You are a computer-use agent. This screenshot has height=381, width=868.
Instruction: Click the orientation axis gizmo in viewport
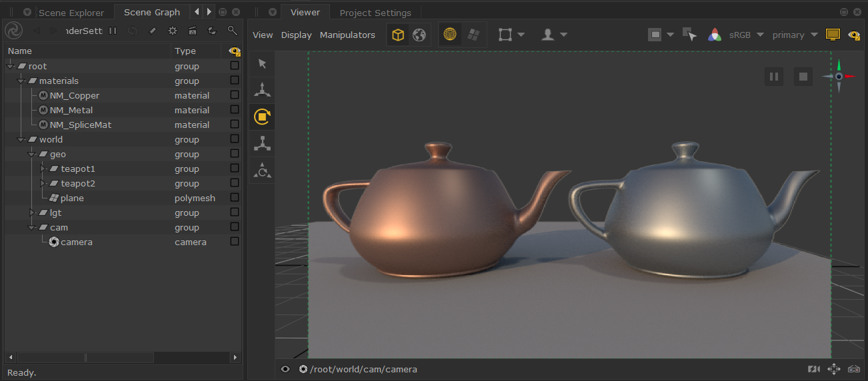[x=839, y=77]
